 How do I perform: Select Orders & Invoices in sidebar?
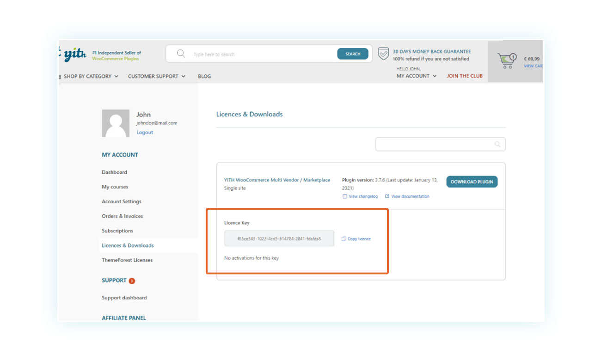point(122,216)
